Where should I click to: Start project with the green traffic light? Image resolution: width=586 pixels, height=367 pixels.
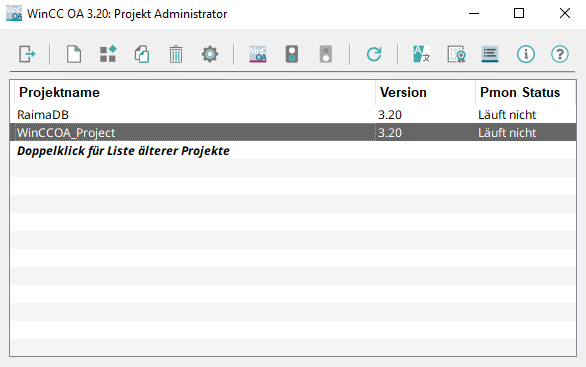[x=292, y=54]
